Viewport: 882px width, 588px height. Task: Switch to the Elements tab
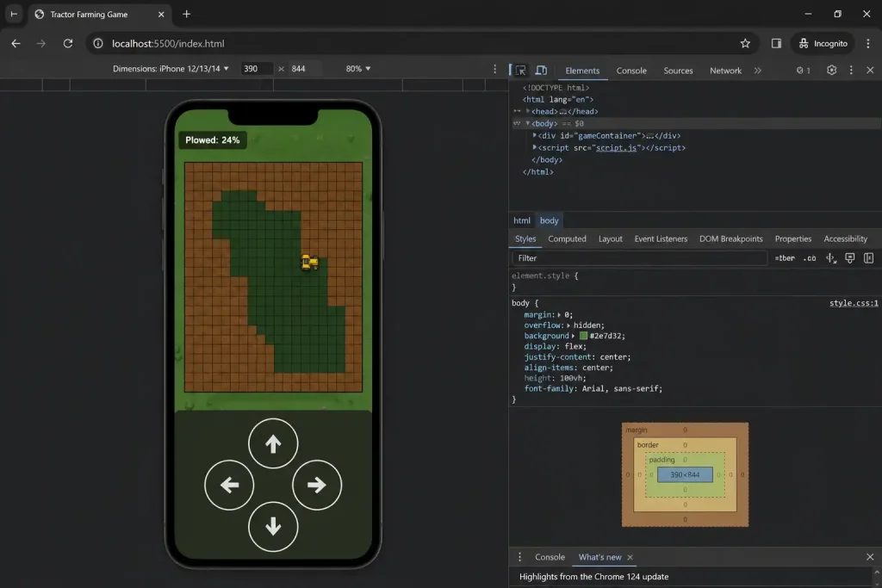(582, 71)
